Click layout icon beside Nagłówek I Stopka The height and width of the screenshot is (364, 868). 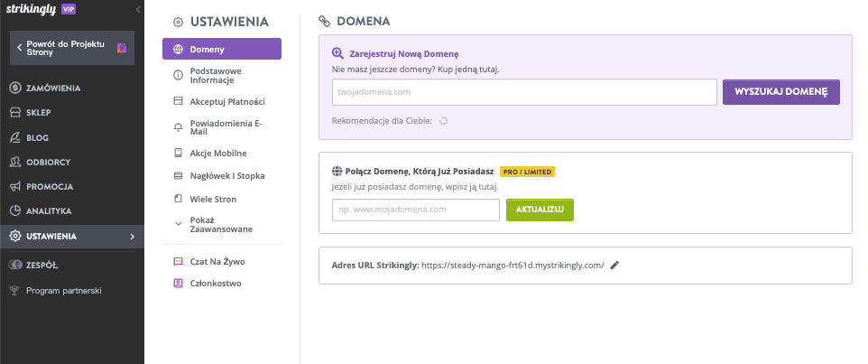pos(179,176)
